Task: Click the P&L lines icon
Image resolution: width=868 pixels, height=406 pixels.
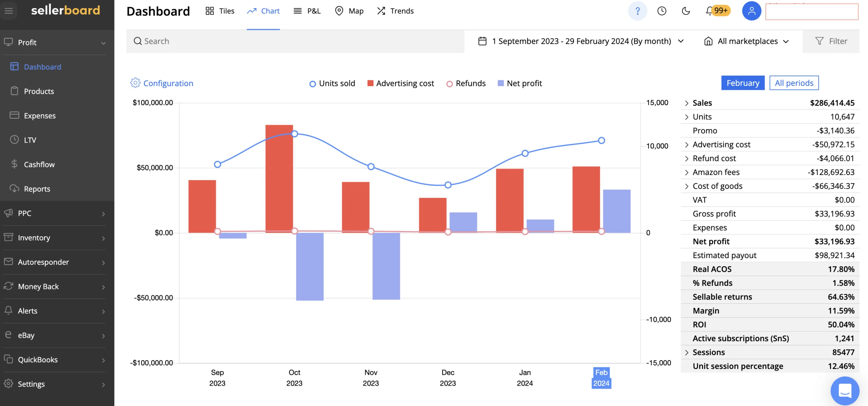Action: pos(297,11)
